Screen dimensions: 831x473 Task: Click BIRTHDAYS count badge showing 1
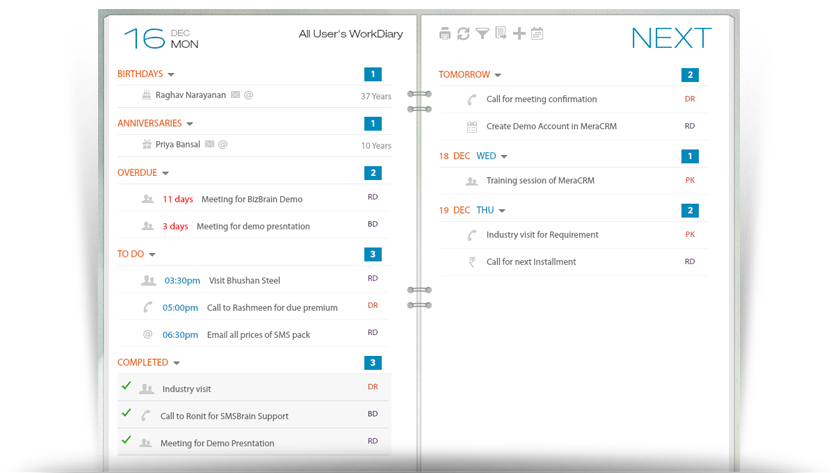pyautogui.click(x=373, y=74)
